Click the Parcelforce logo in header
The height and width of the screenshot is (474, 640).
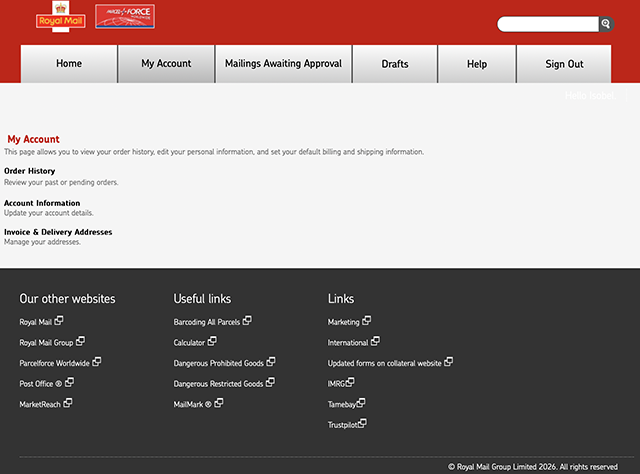(x=124, y=17)
